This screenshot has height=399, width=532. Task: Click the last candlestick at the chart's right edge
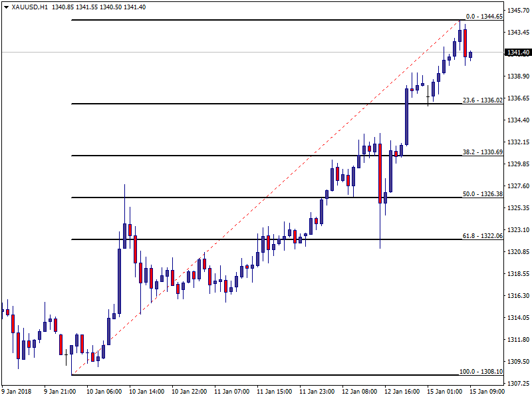470,55
